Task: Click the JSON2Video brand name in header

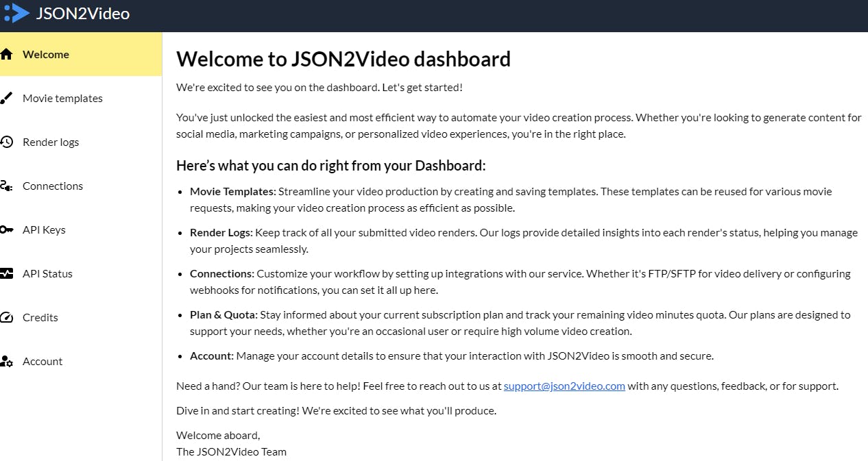Action: (x=83, y=14)
